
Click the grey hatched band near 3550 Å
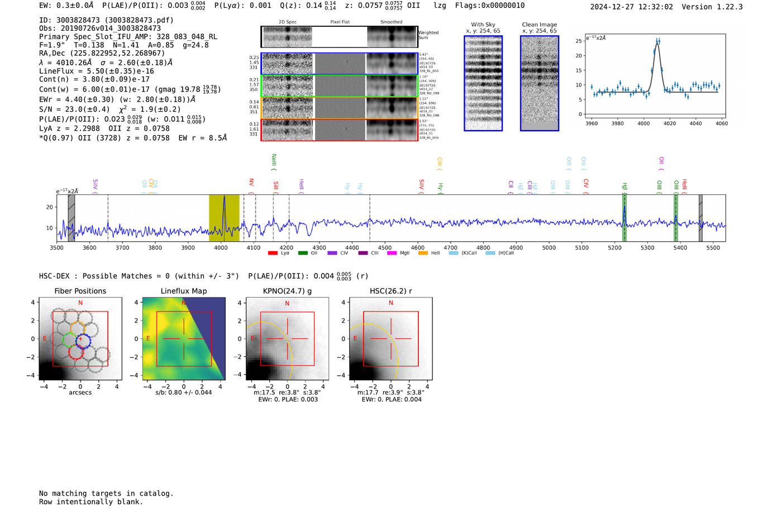coord(71,218)
